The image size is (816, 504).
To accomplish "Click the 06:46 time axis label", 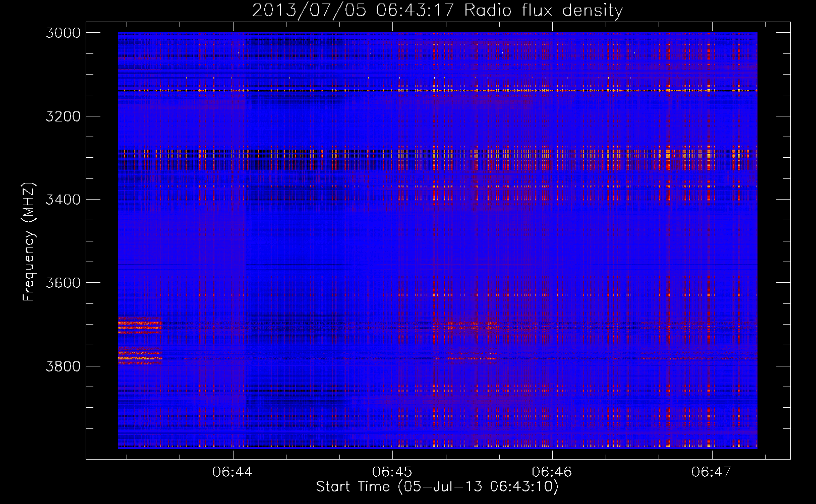I will [552, 472].
